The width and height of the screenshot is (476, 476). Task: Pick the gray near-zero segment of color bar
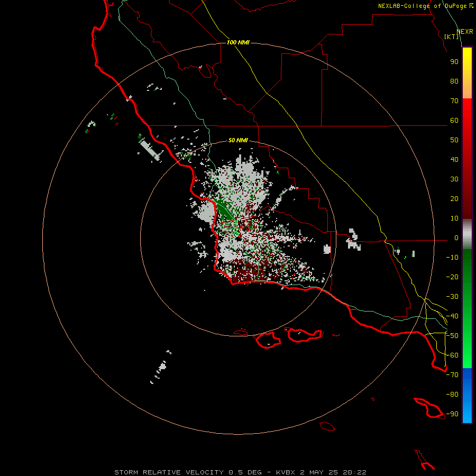click(467, 234)
